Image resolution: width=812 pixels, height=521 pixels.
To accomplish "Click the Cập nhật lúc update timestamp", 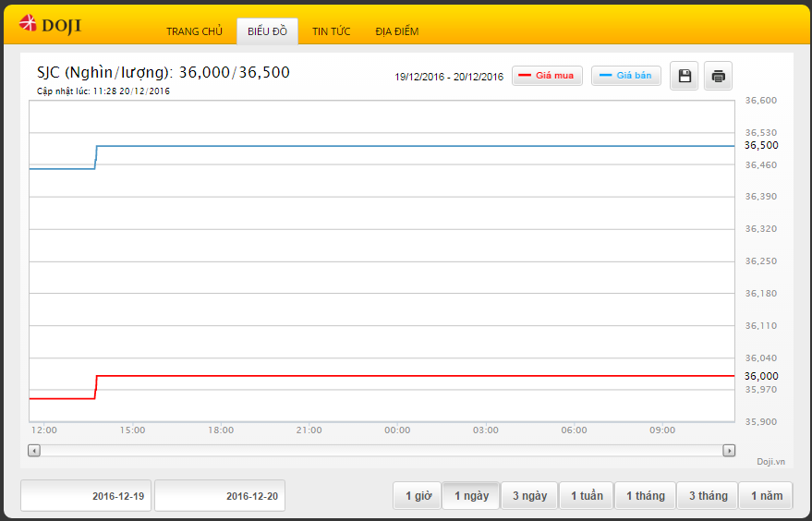I will 103,91.
